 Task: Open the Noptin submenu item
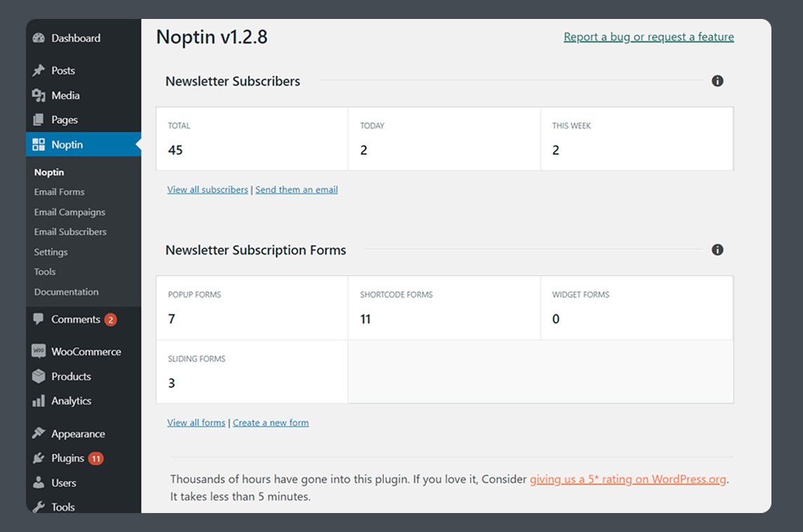[49, 172]
